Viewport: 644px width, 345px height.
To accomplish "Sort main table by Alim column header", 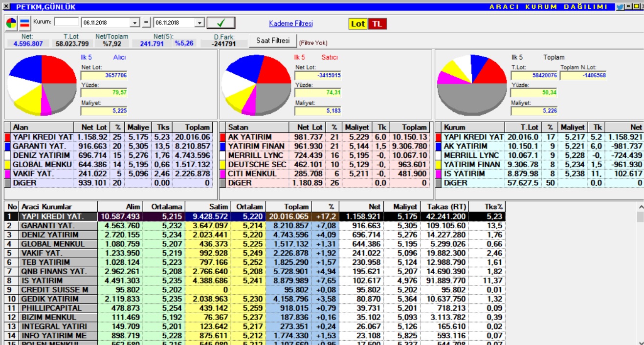I will point(120,207).
